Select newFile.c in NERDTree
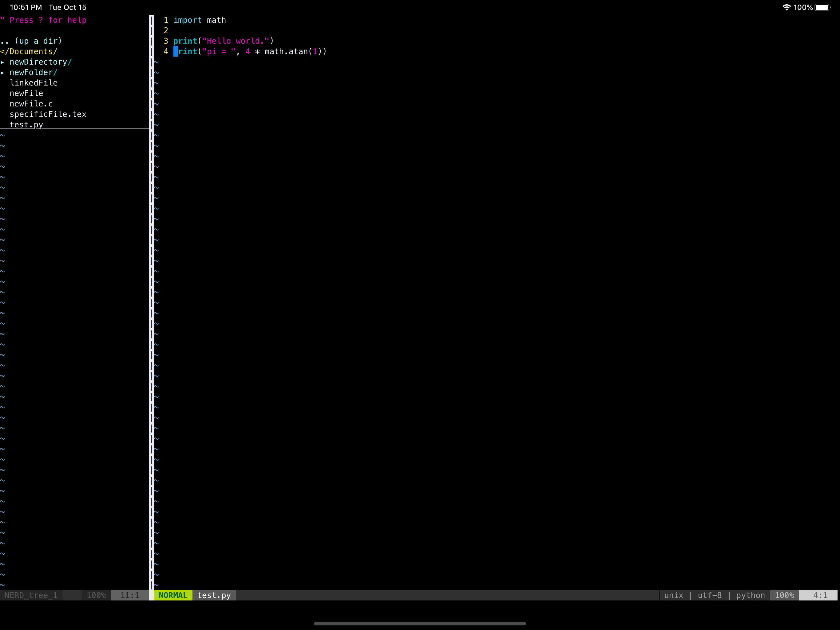 pos(31,103)
